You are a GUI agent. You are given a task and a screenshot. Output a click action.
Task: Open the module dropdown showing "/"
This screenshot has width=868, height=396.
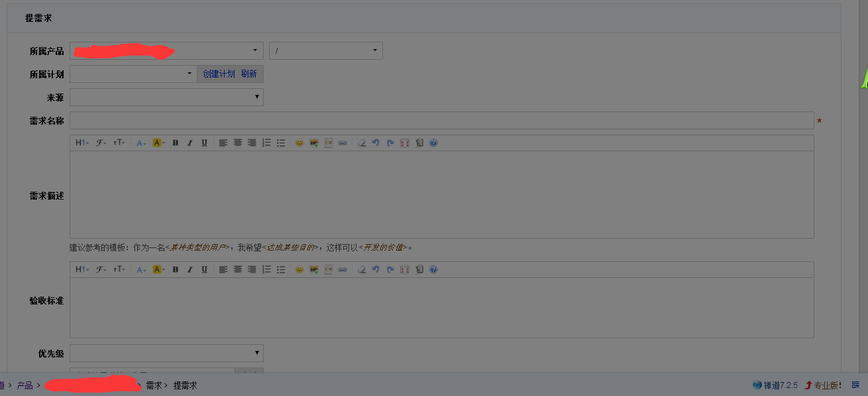(326, 50)
